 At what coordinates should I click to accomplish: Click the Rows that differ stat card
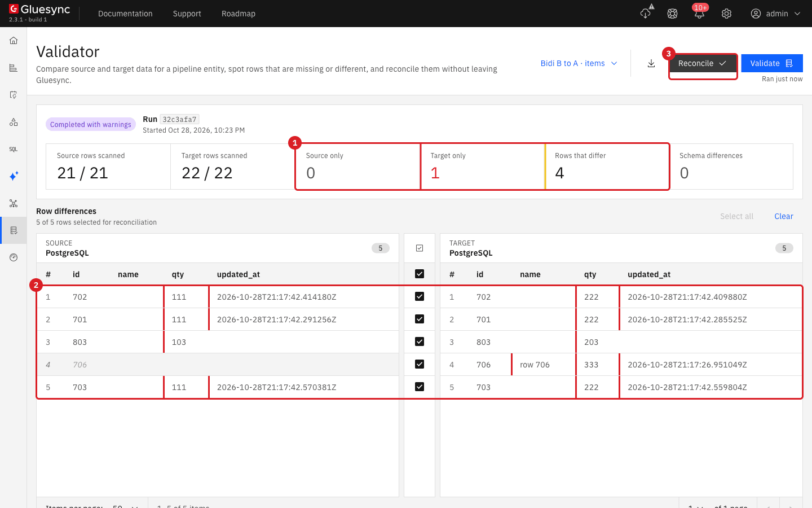click(x=607, y=167)
